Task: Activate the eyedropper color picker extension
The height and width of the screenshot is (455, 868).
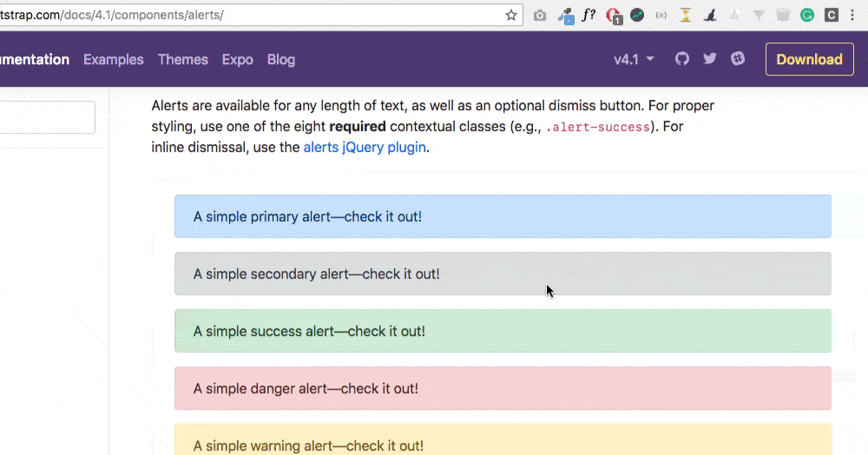Action: pos(566,16)
